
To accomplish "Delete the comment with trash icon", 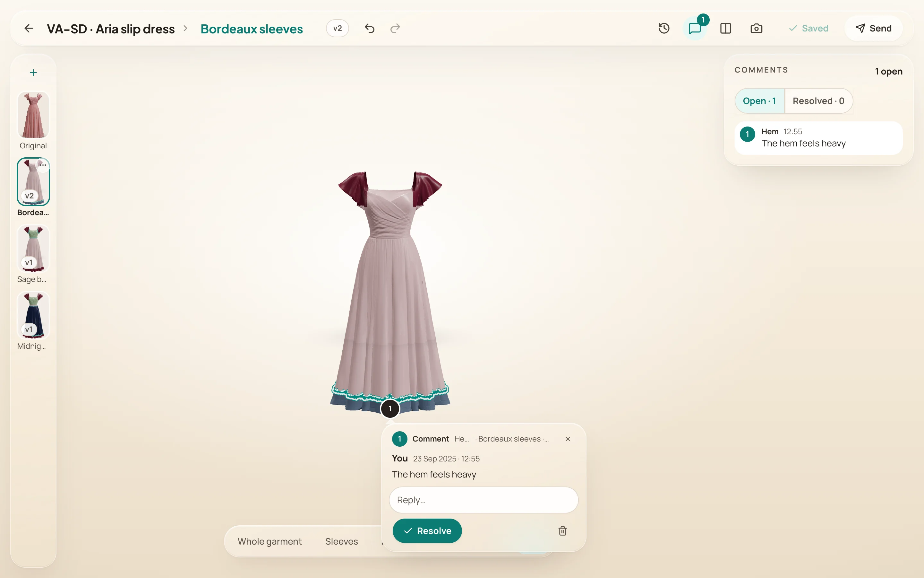I will (x=562, y=530).
